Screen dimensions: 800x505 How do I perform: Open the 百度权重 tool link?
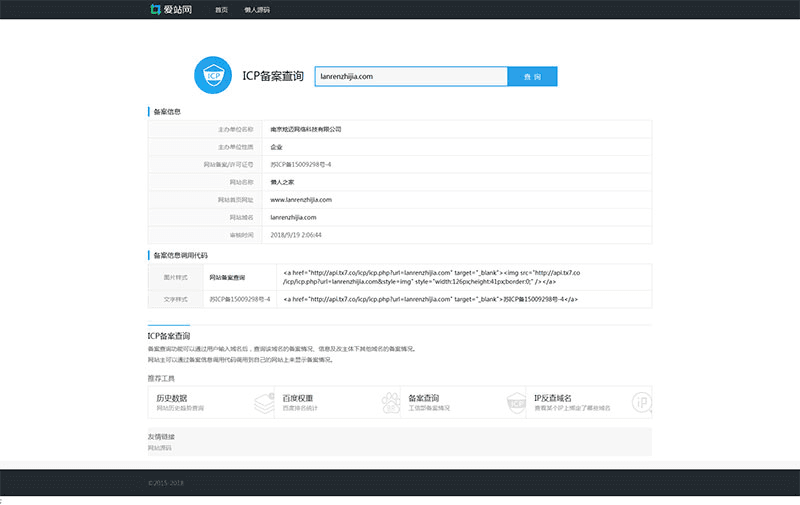[298, 398]
